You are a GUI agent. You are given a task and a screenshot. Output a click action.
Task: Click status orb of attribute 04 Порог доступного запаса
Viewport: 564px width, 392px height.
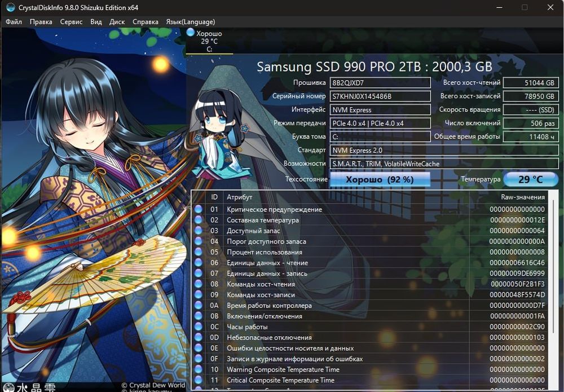tap(198, 241)
